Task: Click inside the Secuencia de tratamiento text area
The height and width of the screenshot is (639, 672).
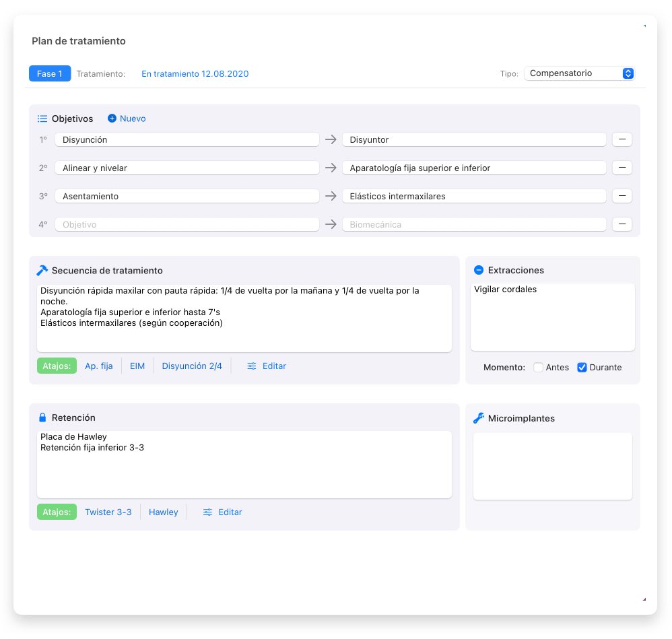Action: [x=244, y=318]
